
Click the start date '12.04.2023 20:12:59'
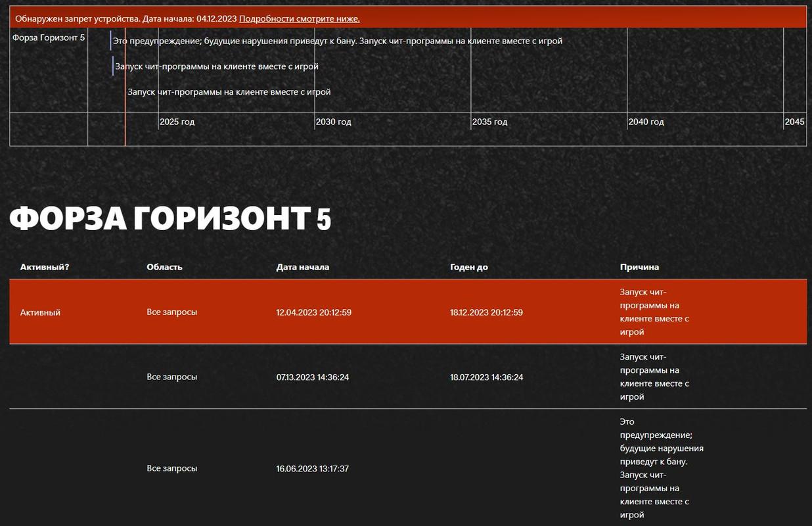point(314,312)
